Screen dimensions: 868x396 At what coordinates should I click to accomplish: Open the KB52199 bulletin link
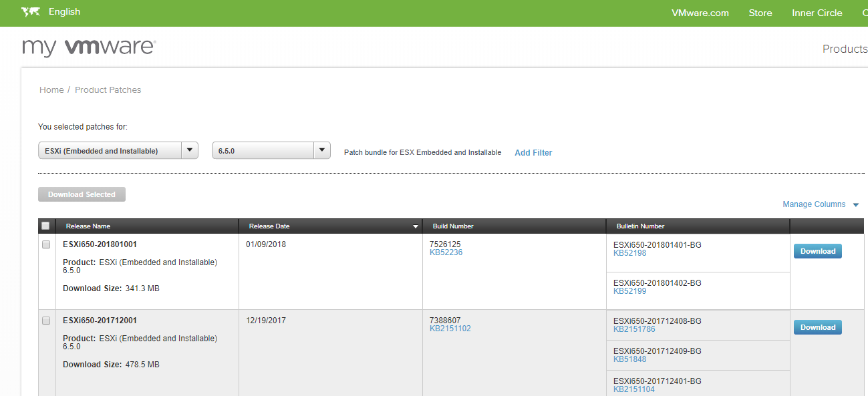click(629, 291)
